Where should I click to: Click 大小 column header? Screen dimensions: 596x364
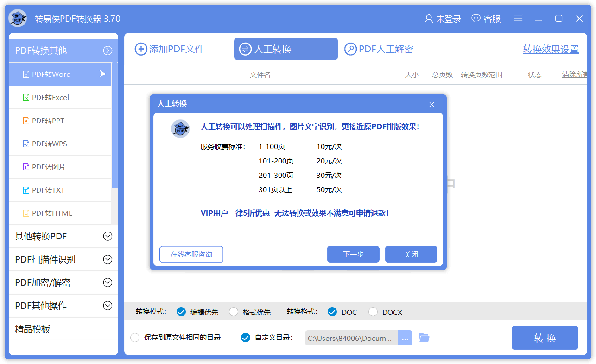click(x=412, y=75)
